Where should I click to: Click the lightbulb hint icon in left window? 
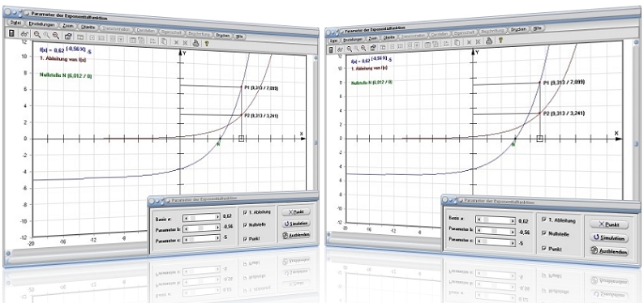tap(207, 44)
